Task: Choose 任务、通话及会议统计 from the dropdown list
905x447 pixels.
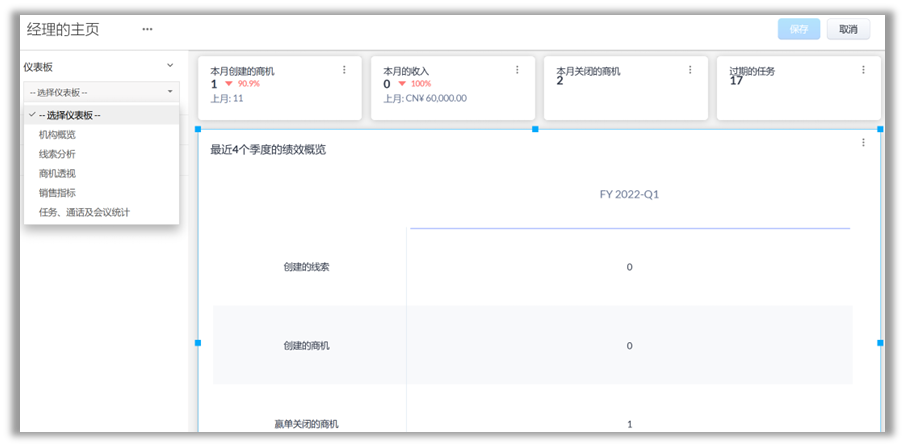Action: coord(84,212)
